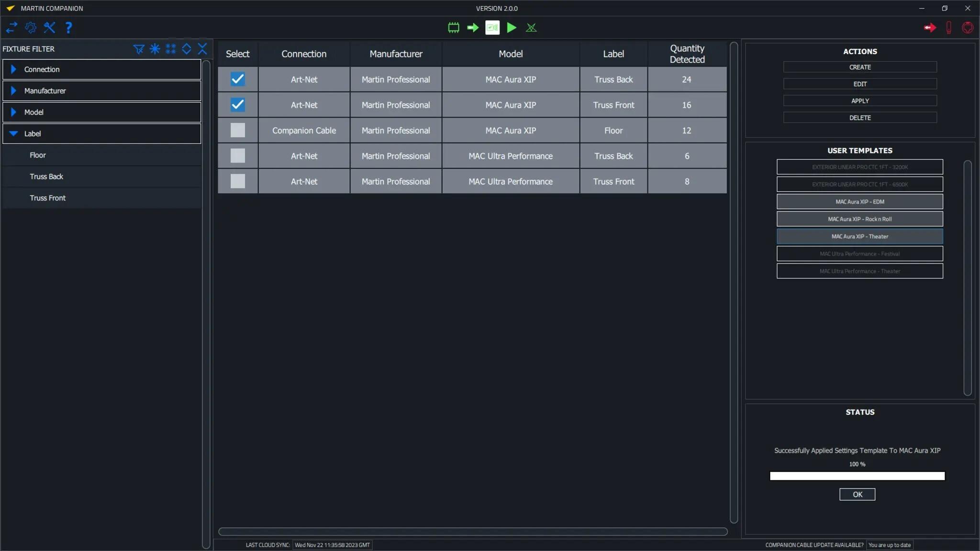Expand the Connection filter group
This screenshot has width=980, height=551.
(x=101, y=69)
